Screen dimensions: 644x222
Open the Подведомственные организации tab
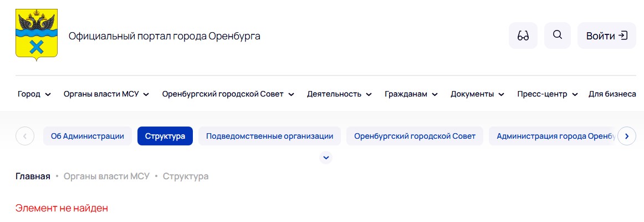[269, 136]
